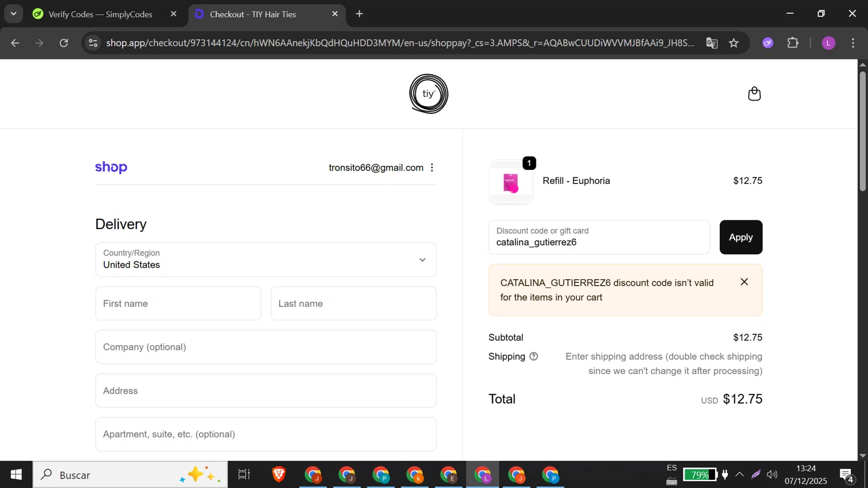Focus the Last name field
This screenshot has width=868, height=488.
(x=354, y=304)
